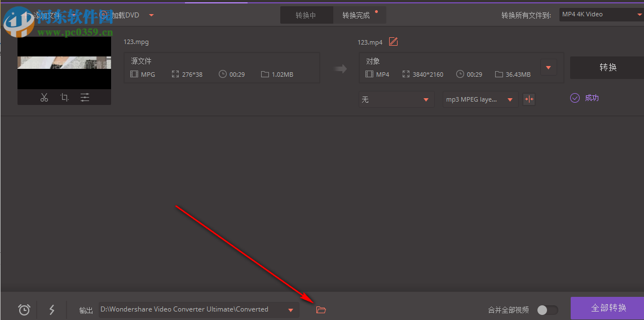The width and height of the screenshot is (644, 320).
Task: Open the scheduler alarm clock icon
Action: tap(24, 309)
